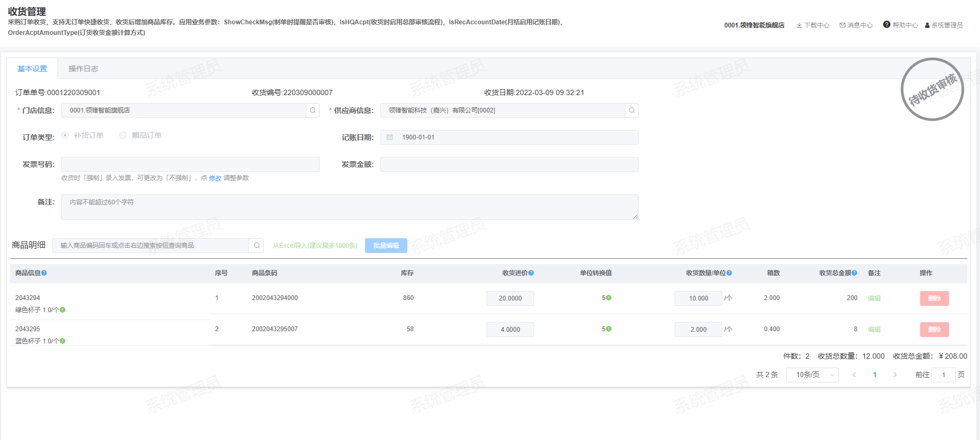Go to previous page arrow
The image size is (980, 440).
pos(854,375)
